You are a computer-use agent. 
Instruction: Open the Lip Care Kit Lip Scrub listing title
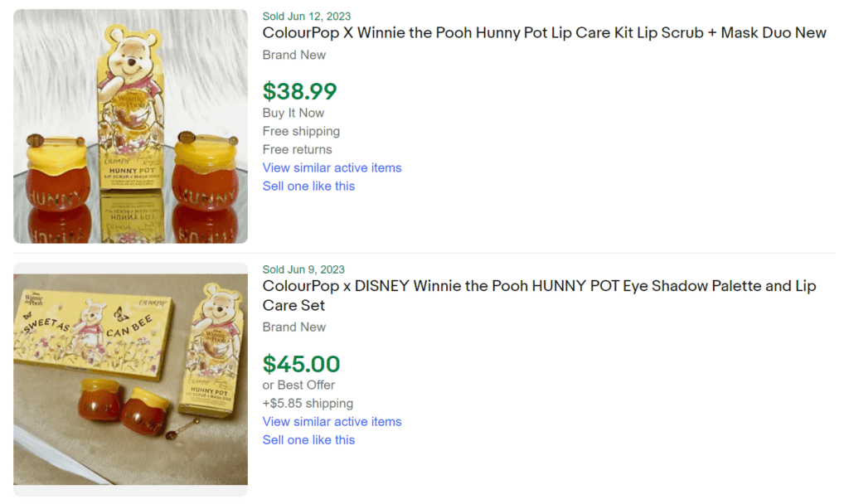(x=543, y=32)
